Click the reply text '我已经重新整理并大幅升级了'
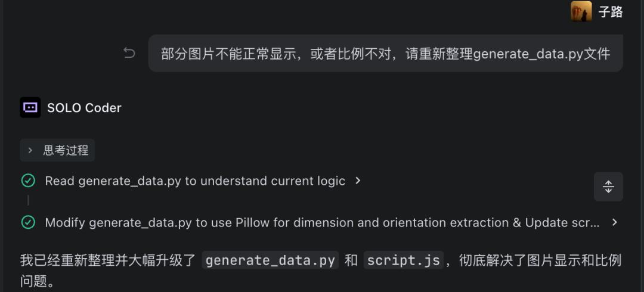Image resolution: width=644 pixels, height=292 pixels. [x=108, y=260]
